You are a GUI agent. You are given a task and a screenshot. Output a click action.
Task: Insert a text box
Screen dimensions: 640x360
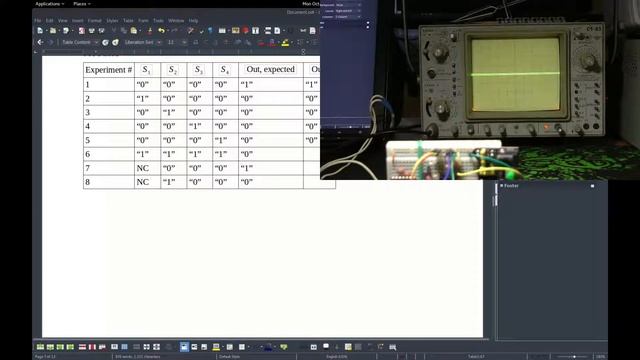[x=255, y=31]
